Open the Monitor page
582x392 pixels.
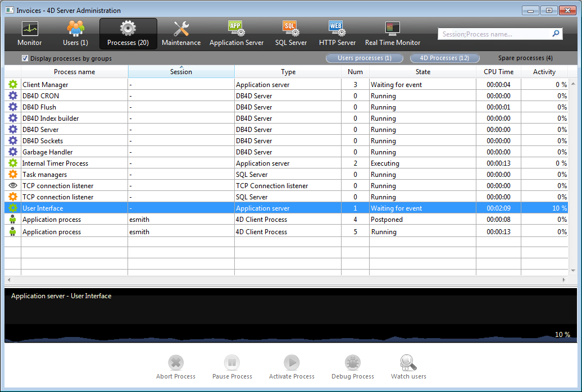pos(29,33)
